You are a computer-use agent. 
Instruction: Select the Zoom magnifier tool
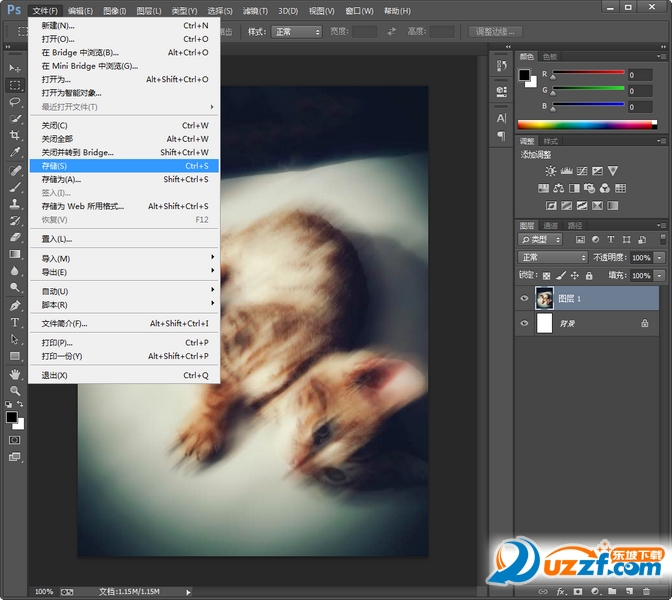coord(15,391)
